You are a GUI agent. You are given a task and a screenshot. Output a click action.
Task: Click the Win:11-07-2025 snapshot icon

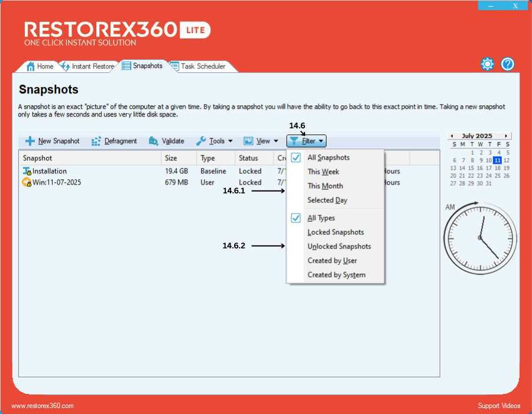(27, 183)
